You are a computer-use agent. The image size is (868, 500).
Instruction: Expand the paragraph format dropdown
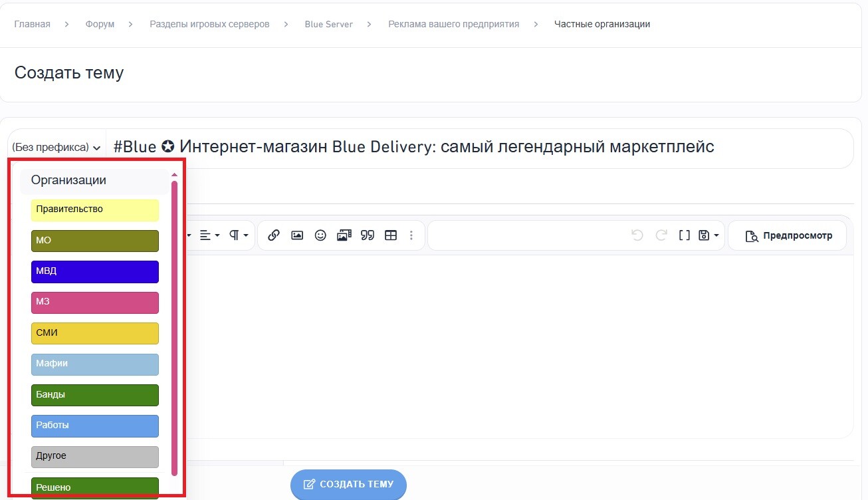coord(239,235)
